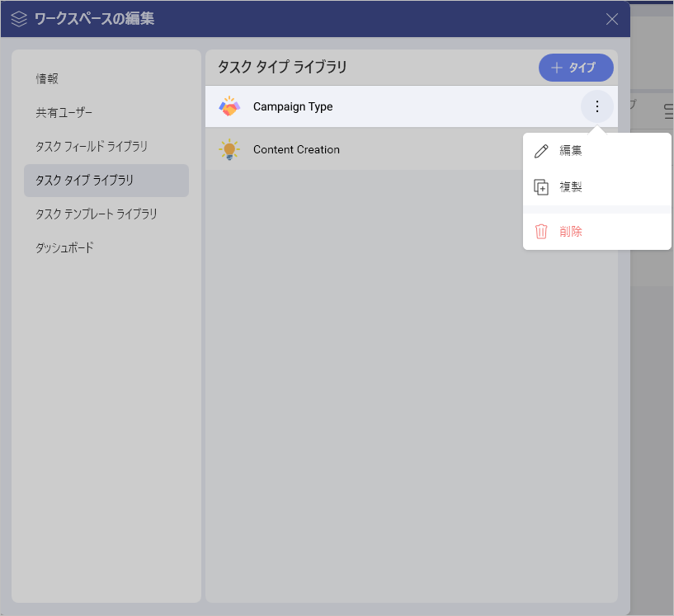The image size is (674, 616).
Task: Close the ワークスペースの編集 dialog
Action: tap(611, 19)
